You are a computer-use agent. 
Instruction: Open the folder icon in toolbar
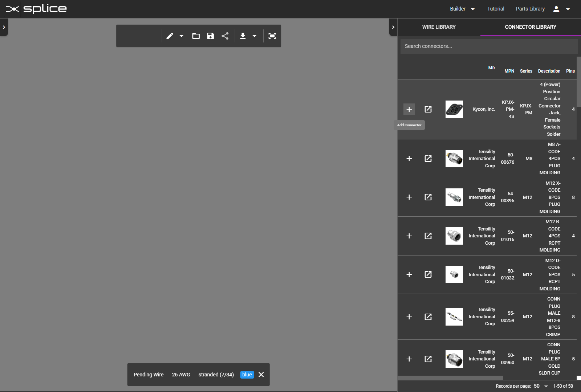tap(196, 36)
